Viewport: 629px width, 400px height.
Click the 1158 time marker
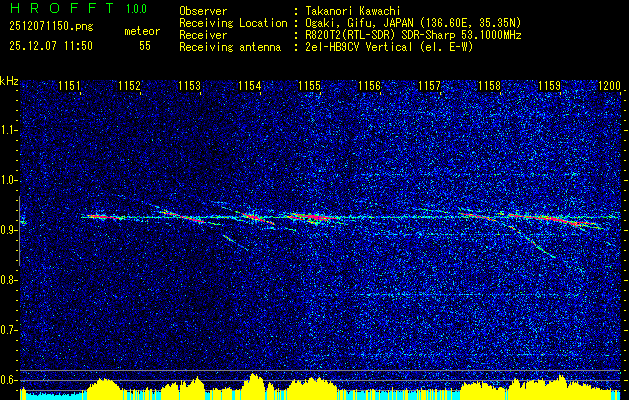pos(490,86)
